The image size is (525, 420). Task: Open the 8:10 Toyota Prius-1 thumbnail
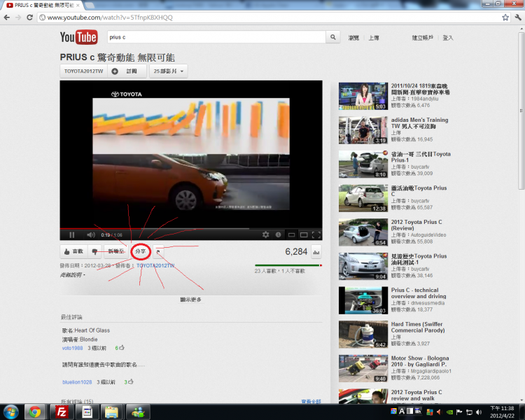click(363, 164)
